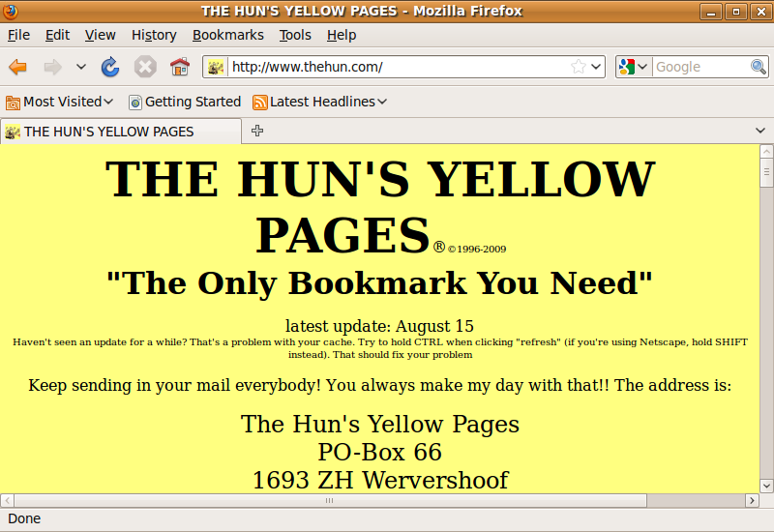
Task: Bookmark this page with the star icon
Action: point(578,67)
